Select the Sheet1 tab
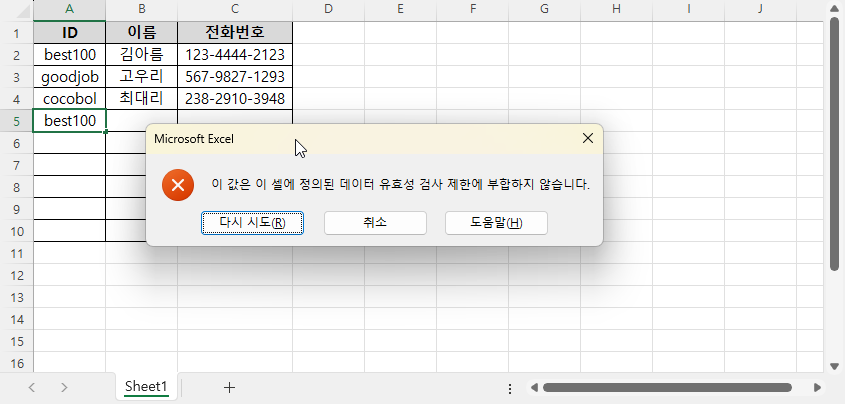 (146, 386)
